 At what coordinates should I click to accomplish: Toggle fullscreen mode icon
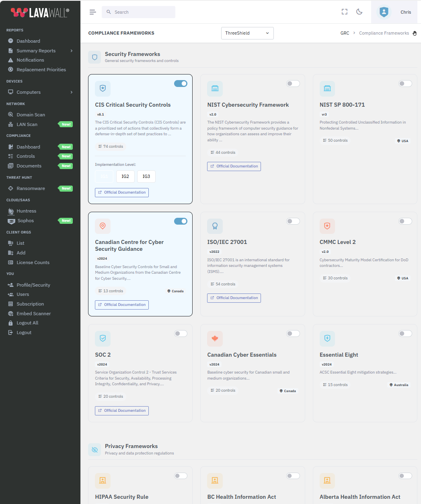pyautogui.click(x=344, y=12)
